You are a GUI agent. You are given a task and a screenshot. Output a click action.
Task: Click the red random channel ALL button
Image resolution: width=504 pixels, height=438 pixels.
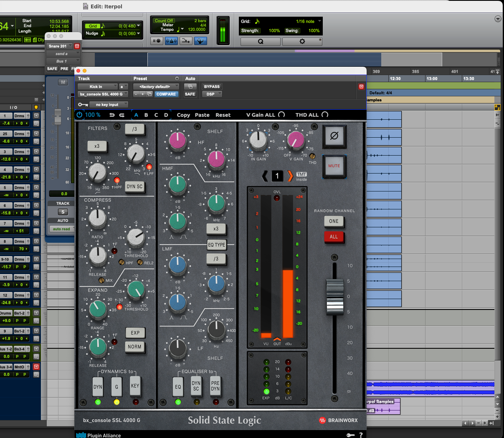[x=334, y=237]
